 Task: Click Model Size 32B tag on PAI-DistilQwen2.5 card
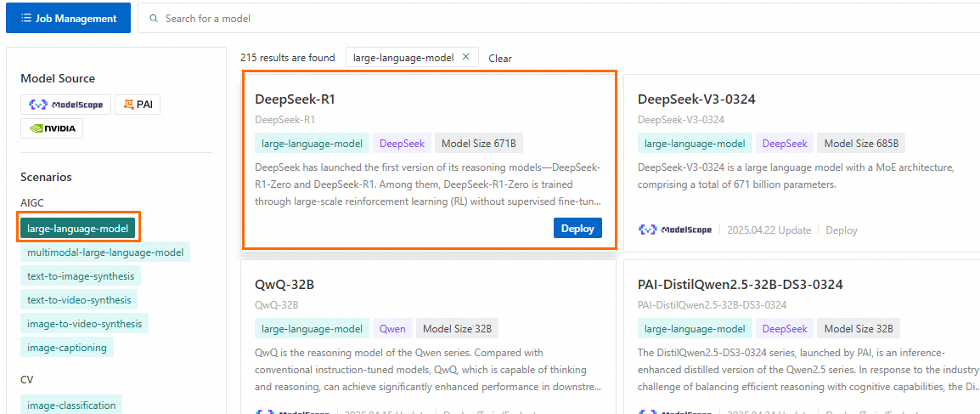(859, 328)
